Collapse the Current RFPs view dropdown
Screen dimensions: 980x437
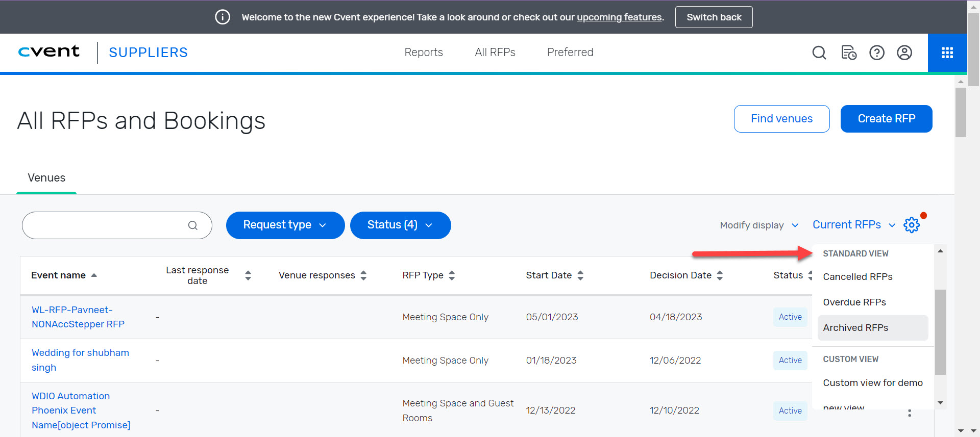[854, 225]
